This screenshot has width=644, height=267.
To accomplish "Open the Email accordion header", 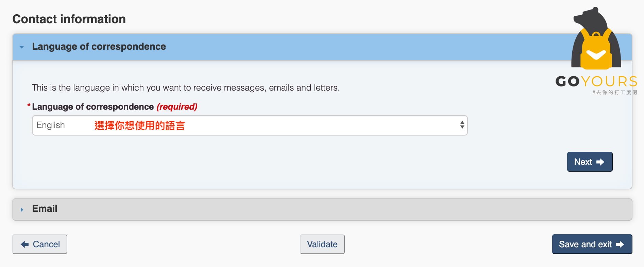I will pyautogui.click(x=322, y=209).
